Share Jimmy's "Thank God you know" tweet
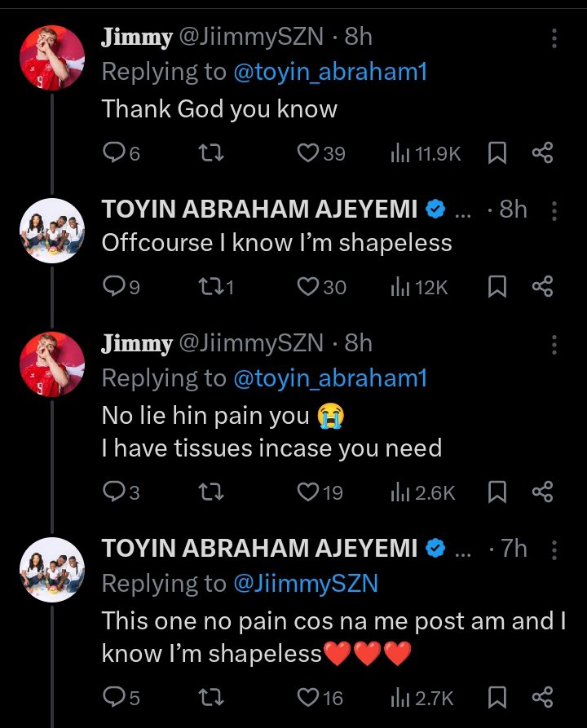 click(542, 153)
